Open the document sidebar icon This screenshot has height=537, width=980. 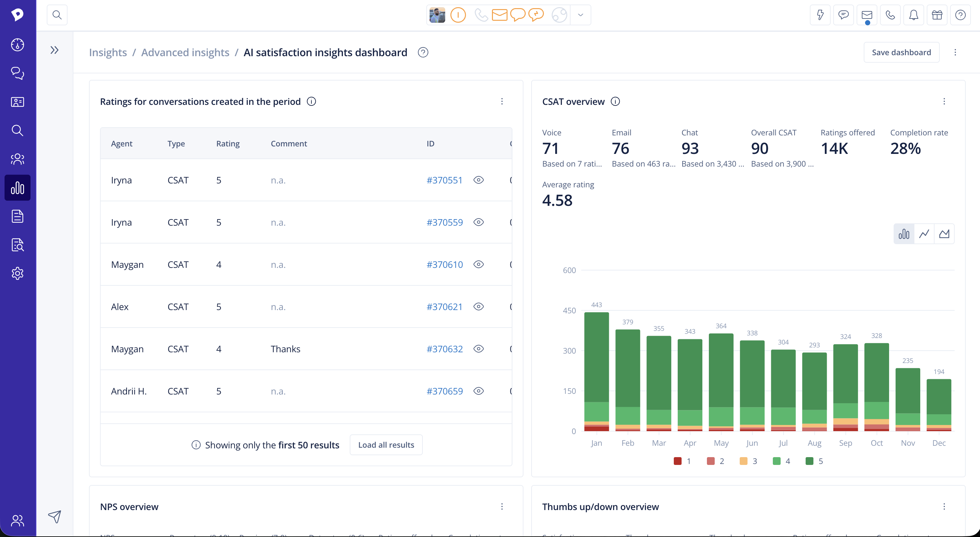click(18, 216)
